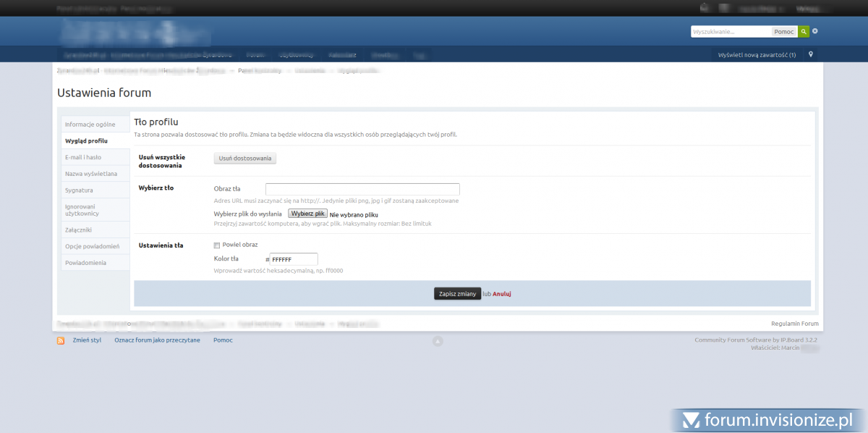Open the Opcje powiadomień tab
This screenshot has height=433, width=868.
(x=94, y=246)
